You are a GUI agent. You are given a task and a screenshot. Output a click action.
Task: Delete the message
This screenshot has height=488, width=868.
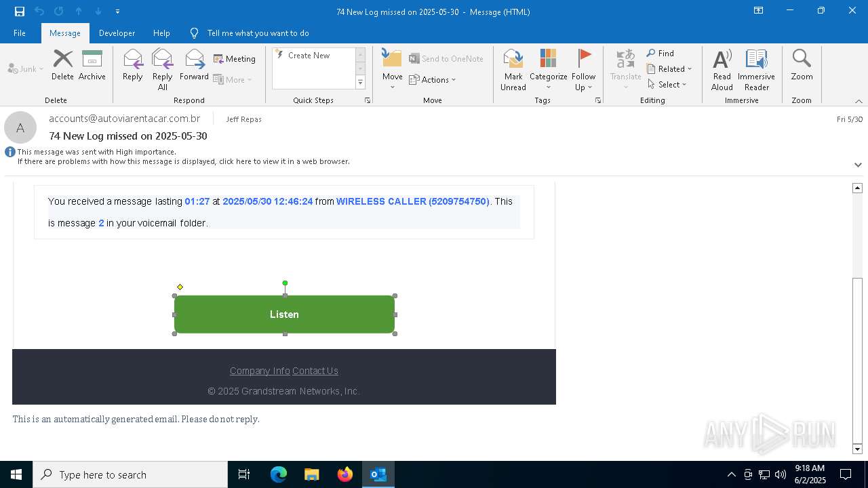pos(62,65)
